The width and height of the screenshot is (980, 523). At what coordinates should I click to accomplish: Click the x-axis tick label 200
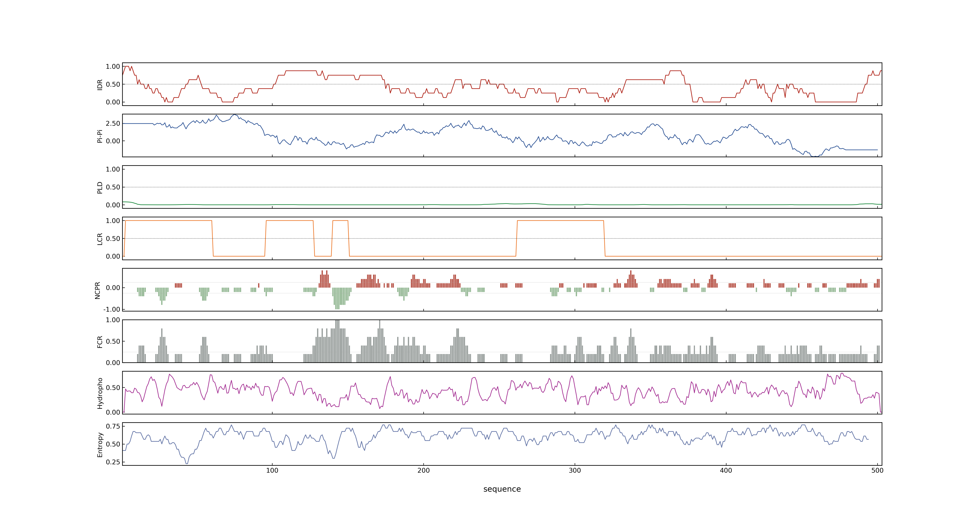[x=423, y=470]
